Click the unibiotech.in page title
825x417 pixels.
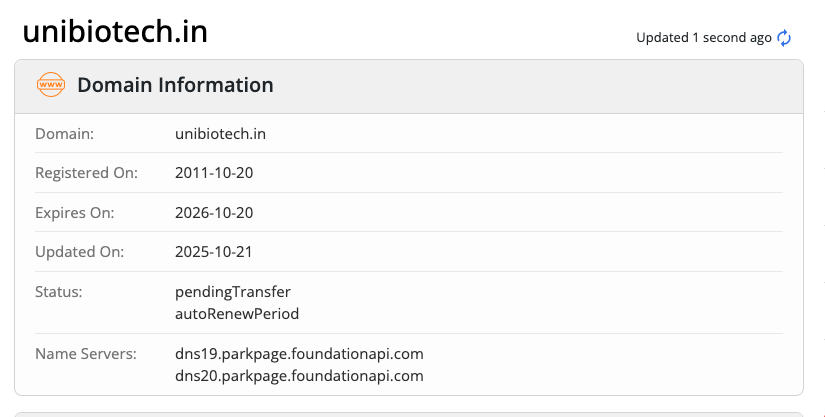pos(115,31)
